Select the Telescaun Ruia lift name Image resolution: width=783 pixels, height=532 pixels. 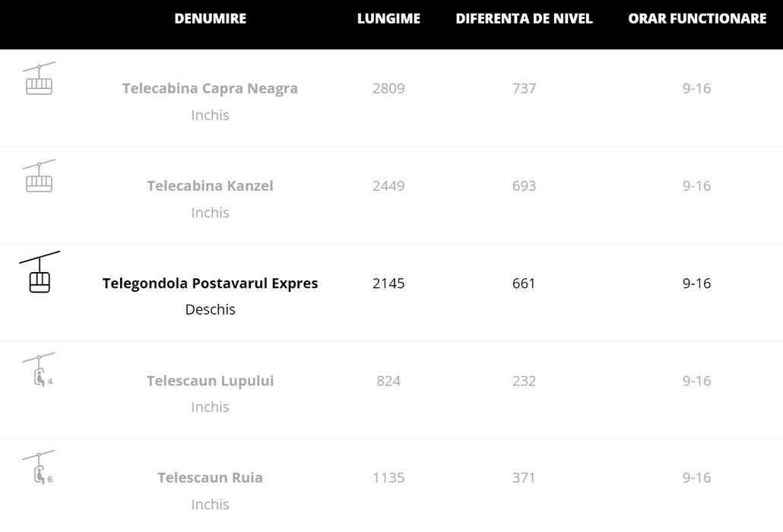click(x=210, y=477)
